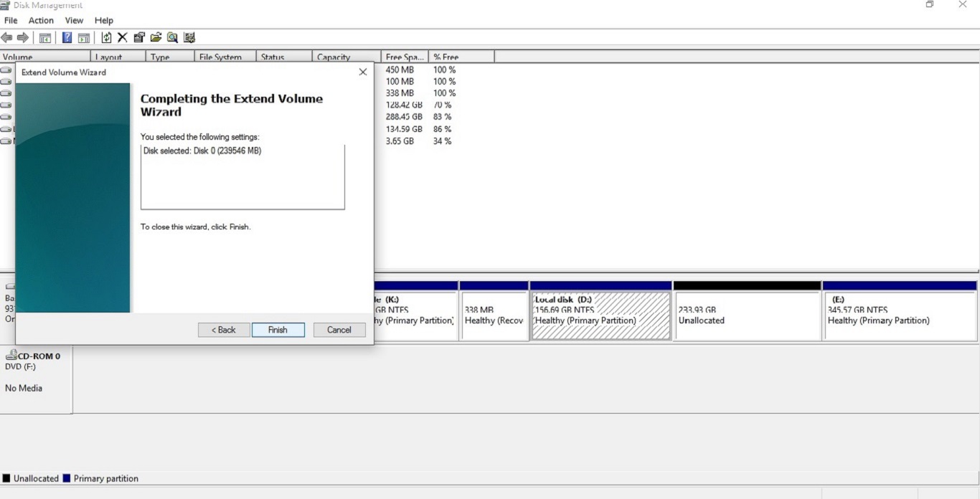Click the 128.42 GB free space cell

click(404, 105)
